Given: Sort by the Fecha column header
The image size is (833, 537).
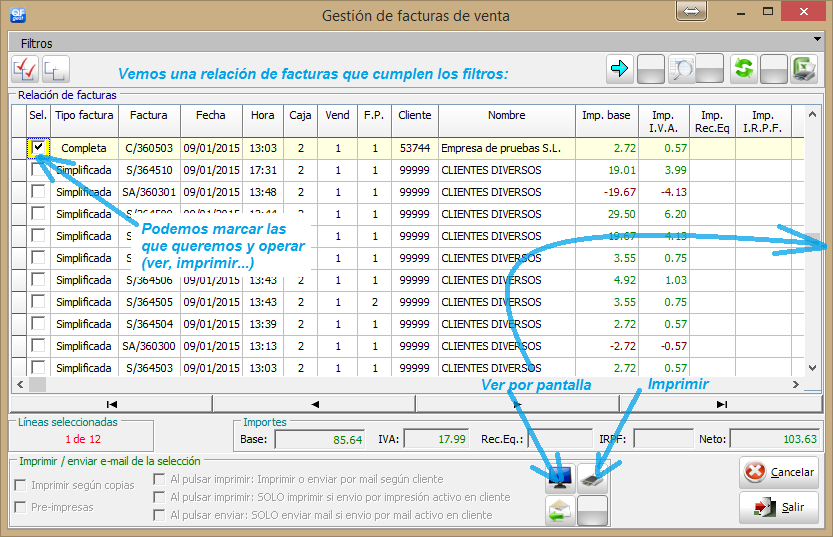Looking at the screenshot, I should (211, 121).
